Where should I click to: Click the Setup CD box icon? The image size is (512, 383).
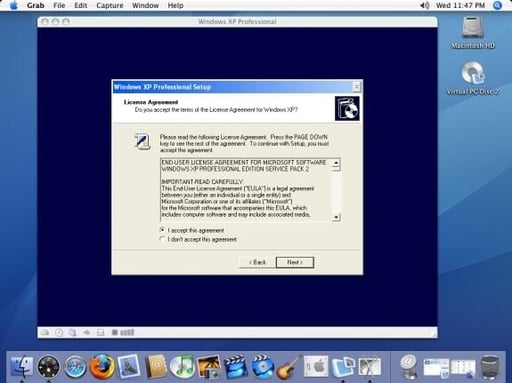coord(347,108)
